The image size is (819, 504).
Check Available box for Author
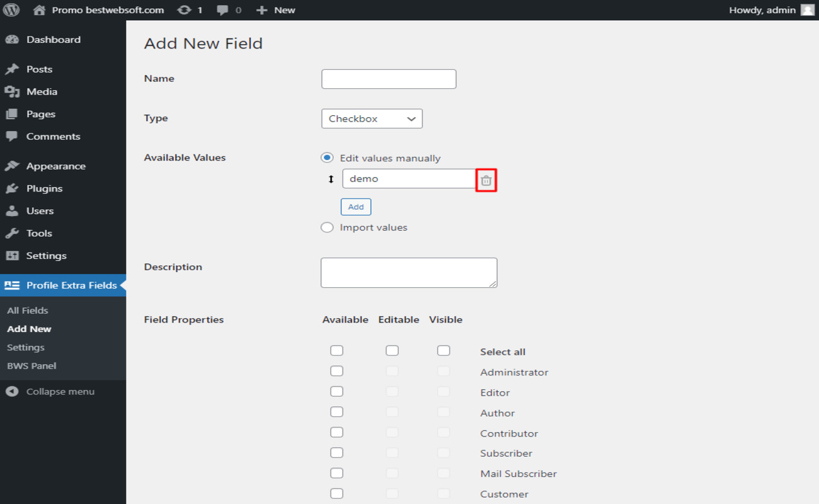337,412
